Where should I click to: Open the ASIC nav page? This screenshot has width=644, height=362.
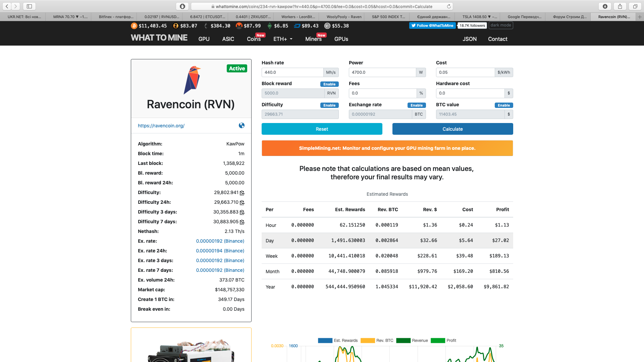pos(228,39)
